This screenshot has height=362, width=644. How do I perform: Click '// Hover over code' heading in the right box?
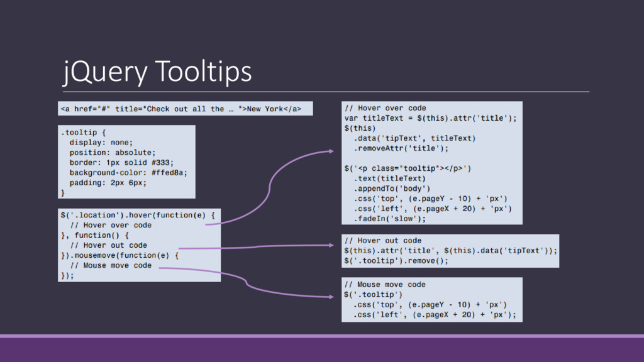[386, 108]
